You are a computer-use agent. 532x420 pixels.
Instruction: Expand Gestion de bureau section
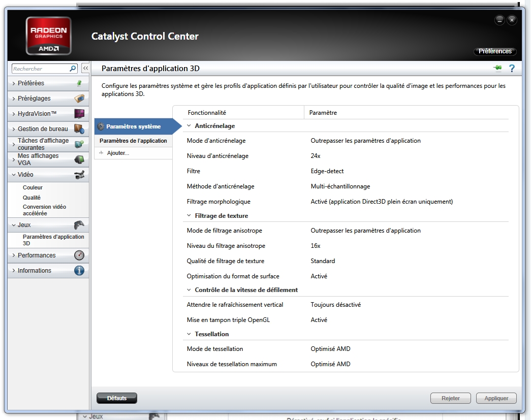click(14, 129)
